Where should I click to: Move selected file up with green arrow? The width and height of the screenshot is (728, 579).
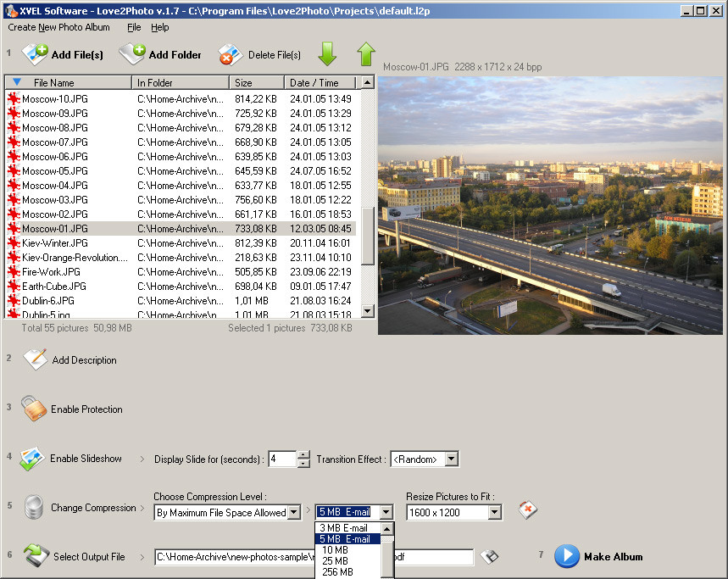(x=365, y=54)
